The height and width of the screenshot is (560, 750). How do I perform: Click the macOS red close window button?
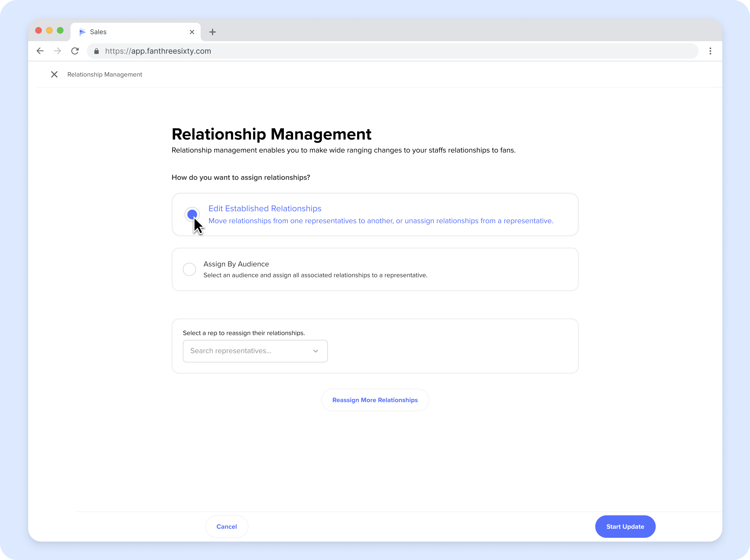point(39,31)
